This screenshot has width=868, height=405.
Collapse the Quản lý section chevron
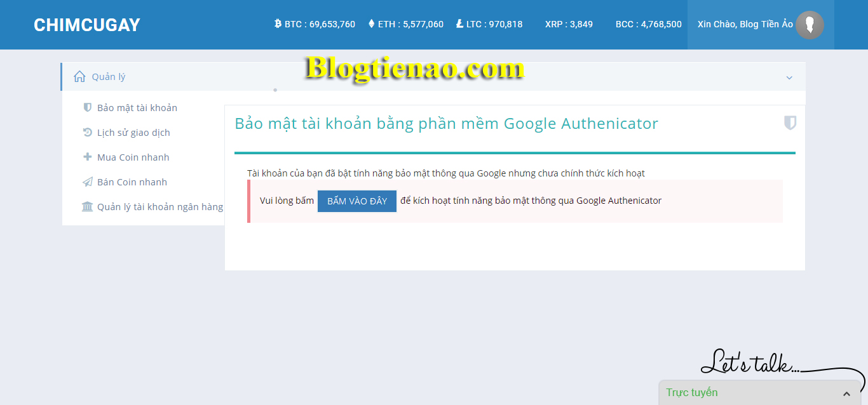pos(789,77)
